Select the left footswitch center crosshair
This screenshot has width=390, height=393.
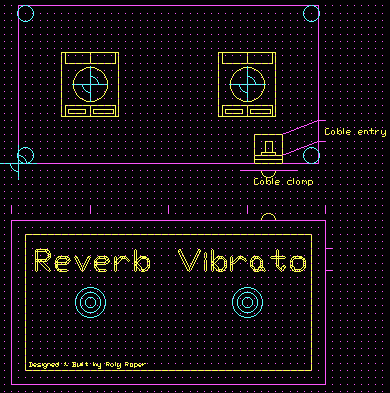pos(90,84)
